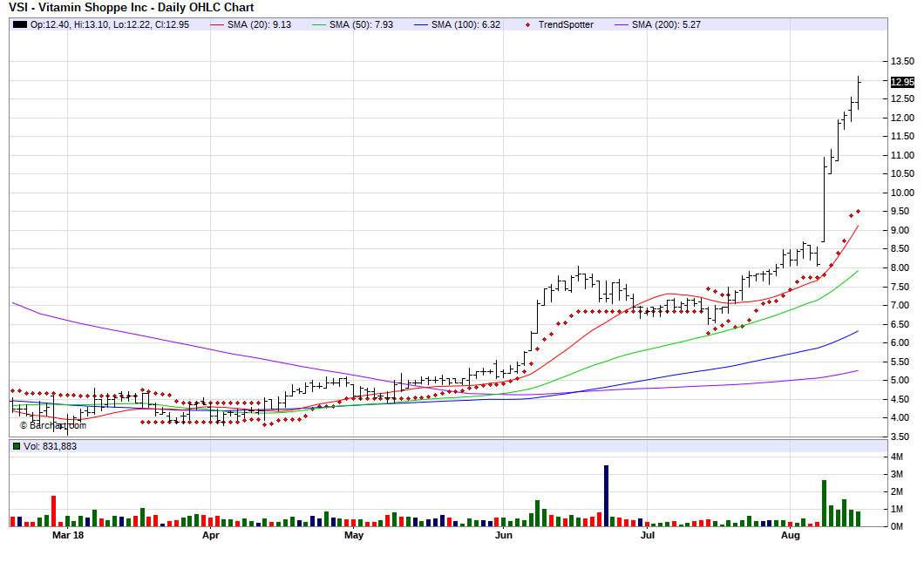Click the Vol: 831,883 label
The image size is (924, 562).
pyautogui.click(x=50, y=446)
